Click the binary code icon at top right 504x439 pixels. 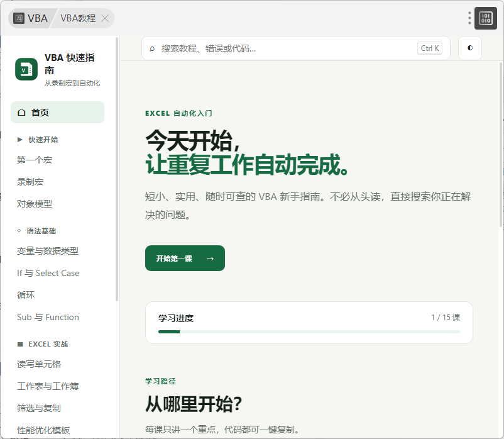pos(485,18)
